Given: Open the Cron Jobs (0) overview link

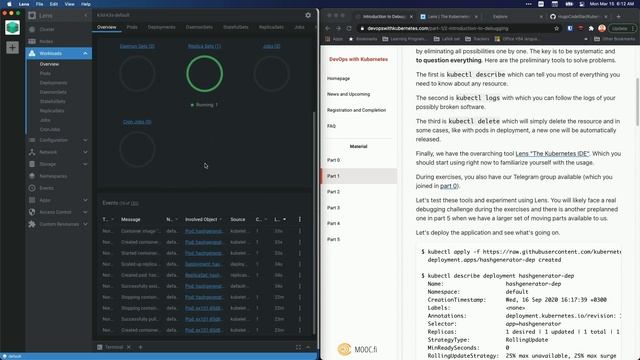Looking at the screenshot, I should click(x=137, y=122).
